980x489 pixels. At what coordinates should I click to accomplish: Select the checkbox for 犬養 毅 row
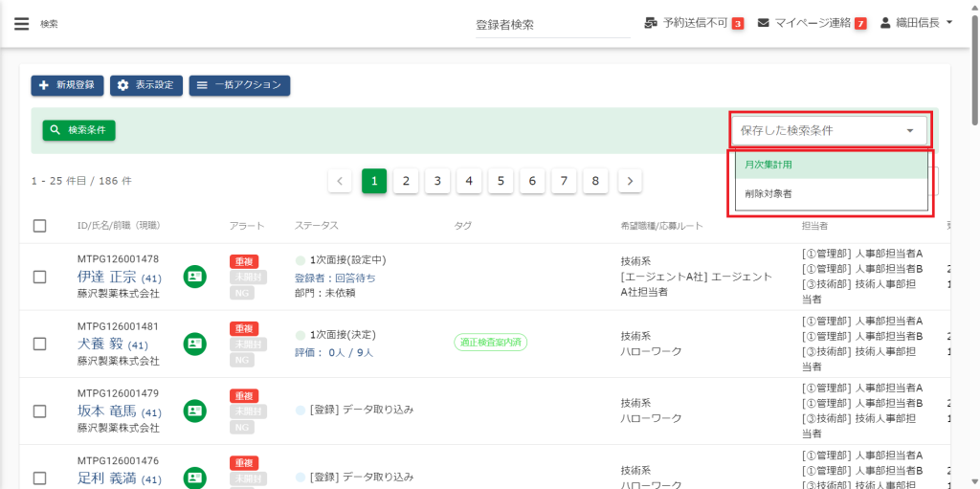39,344
